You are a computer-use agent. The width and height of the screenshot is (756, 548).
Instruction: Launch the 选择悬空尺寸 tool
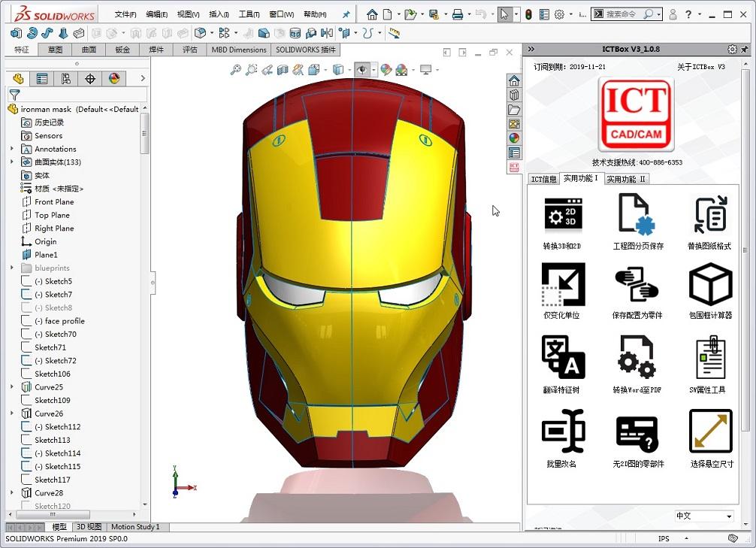point(711,438)
